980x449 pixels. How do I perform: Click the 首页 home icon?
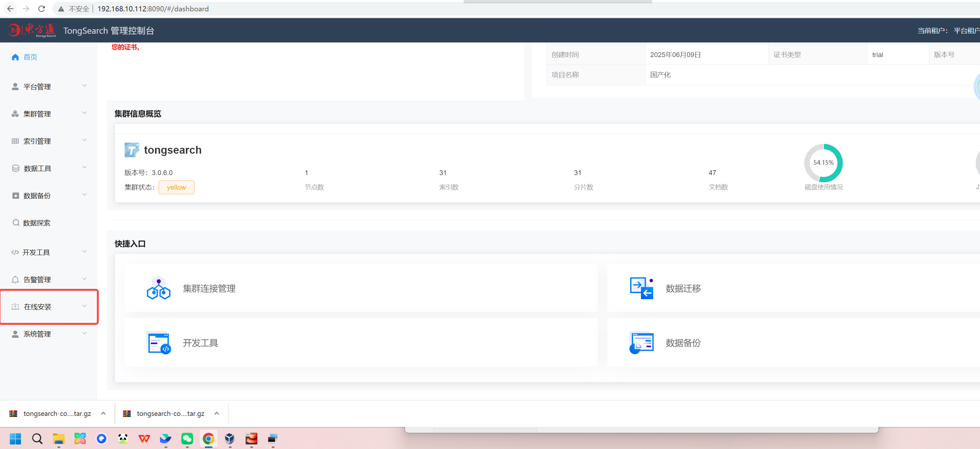point(15,57)
